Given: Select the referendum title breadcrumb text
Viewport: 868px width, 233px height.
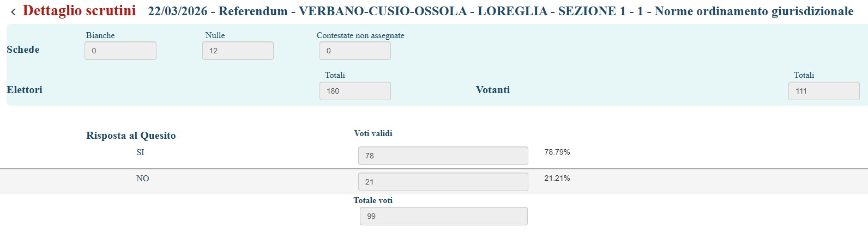Looking at the screenshot, I should [x=500, y=11].
